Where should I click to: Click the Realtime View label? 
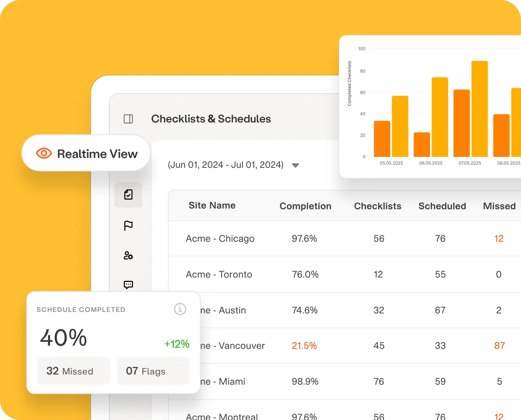coord(97,154)
